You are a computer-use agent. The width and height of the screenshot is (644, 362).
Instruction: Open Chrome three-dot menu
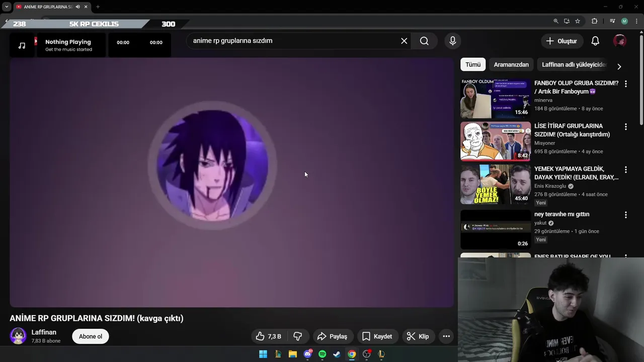coord(636,21)
